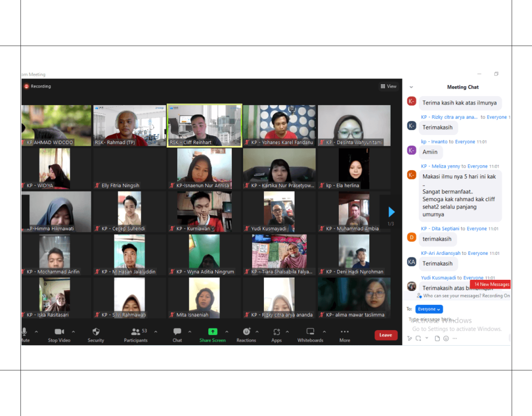Open the Participants list icon
This screenshot has width=532, height=416.
pyautogui.click(x=136, y=332)
